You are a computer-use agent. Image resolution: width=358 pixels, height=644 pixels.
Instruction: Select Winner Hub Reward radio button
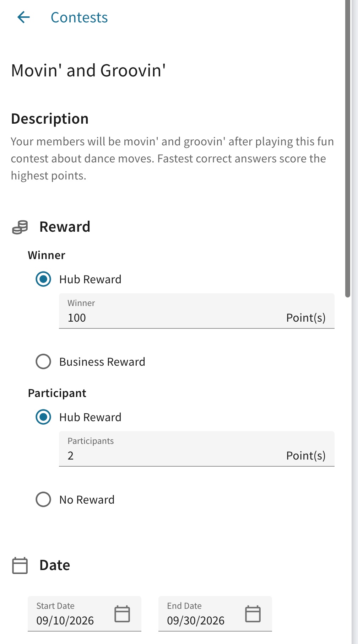(x=43, y=279)
